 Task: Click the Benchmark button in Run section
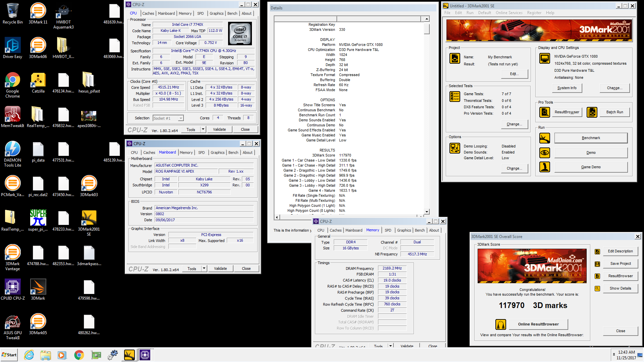(591, 138)
